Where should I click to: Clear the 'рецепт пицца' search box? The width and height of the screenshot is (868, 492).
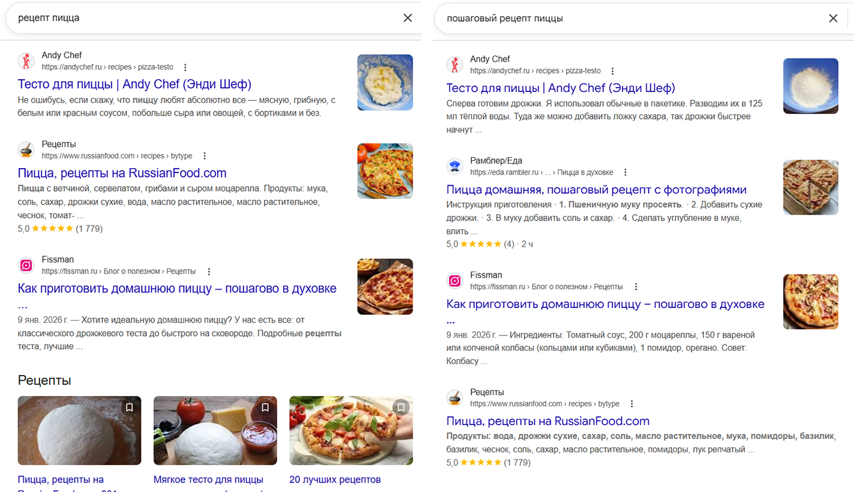[x=407, y=18]
